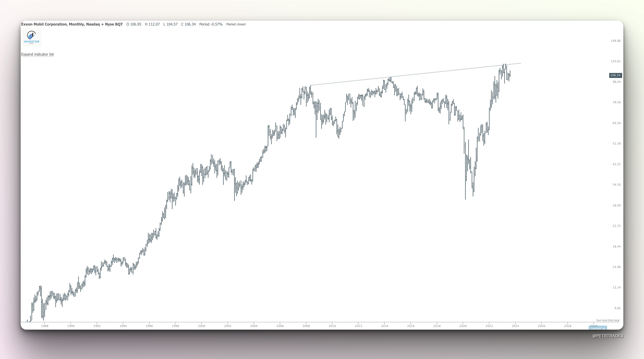
Task: Click the 9.85 price axis label
Action: 618,308
